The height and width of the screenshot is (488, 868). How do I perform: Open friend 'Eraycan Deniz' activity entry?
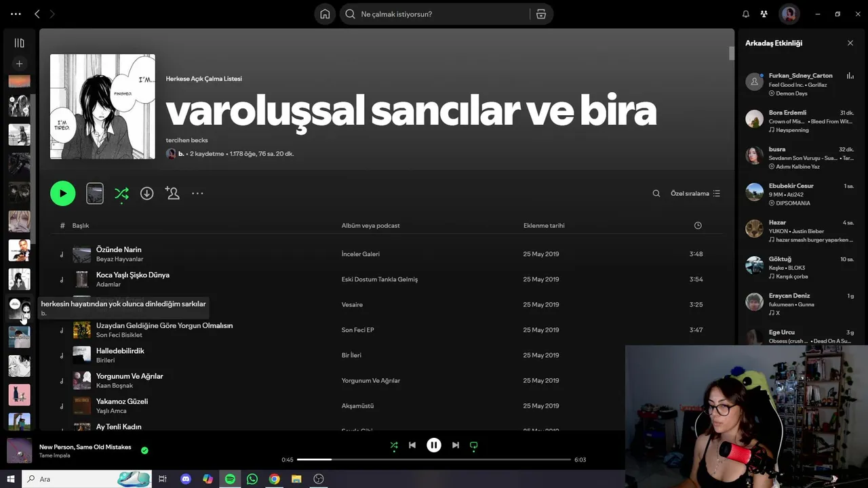pyautogui.click(x=800, y=304)
